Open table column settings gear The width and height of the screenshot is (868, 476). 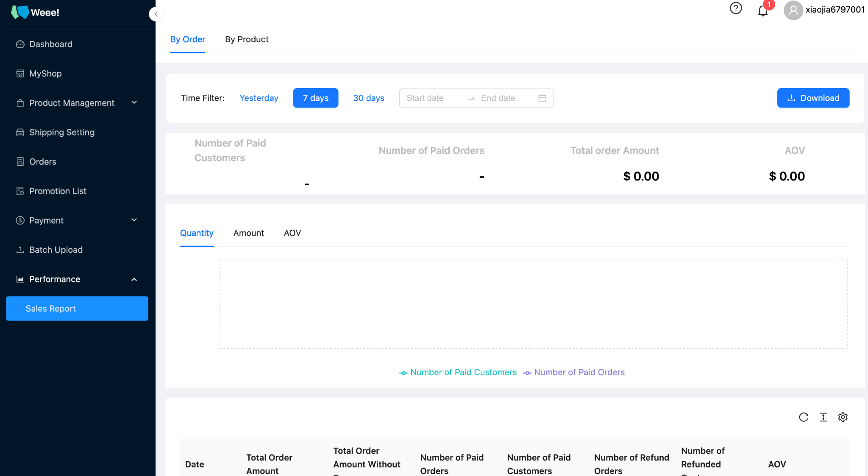tap(843, 417)
